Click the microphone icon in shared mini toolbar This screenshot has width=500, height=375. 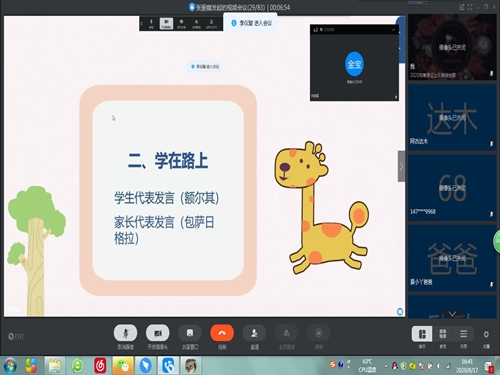click(151, 23)
